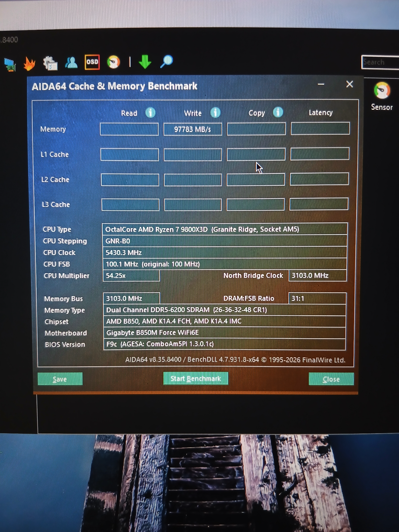Viewport: 399px width, 532px height.
Task: Click Start Benchmark
Action: [x=196, y=378]
